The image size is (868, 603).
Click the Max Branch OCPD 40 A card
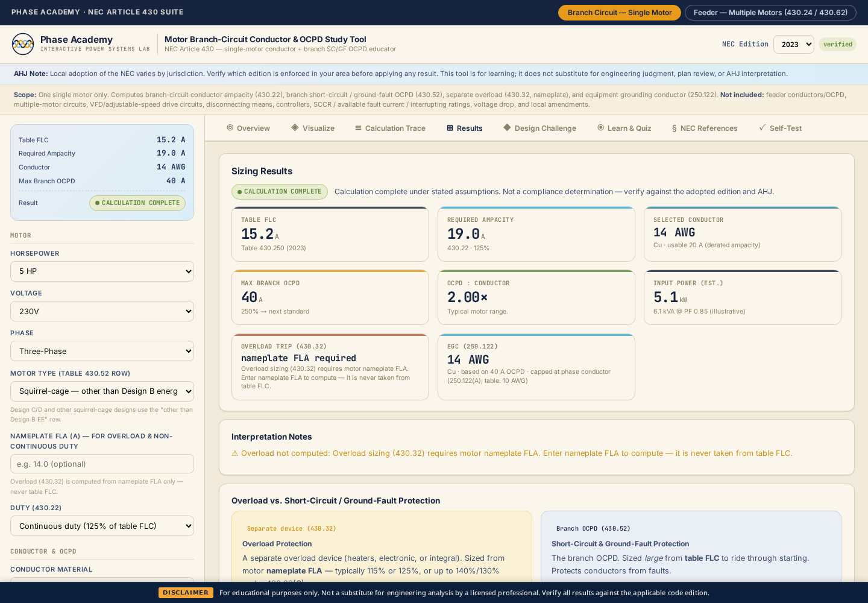(330, 297)
